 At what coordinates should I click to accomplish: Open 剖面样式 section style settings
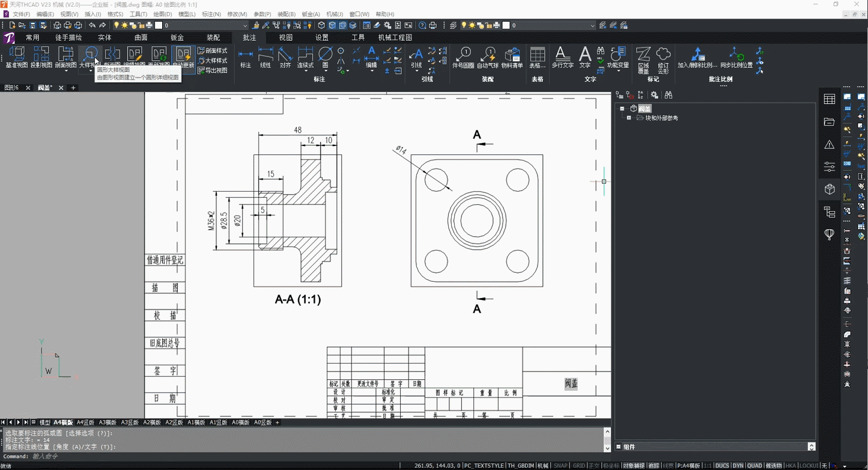coord(213,51)
